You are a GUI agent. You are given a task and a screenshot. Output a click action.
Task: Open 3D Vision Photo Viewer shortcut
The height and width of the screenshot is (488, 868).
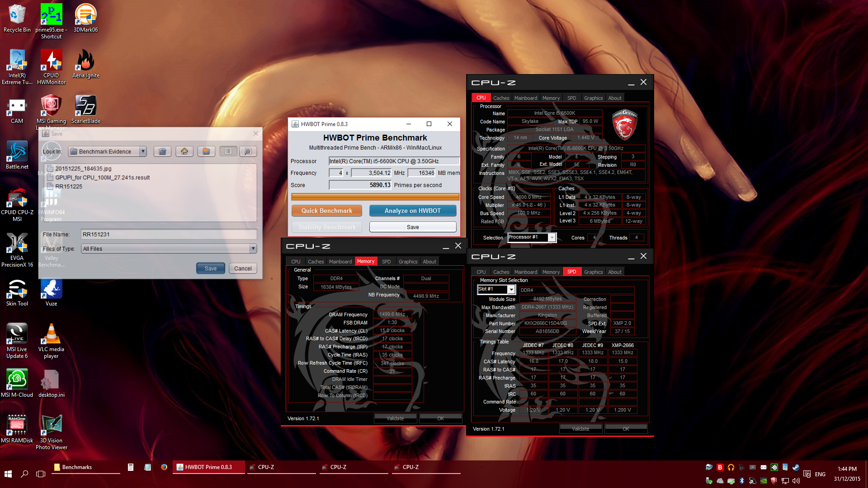51,432
